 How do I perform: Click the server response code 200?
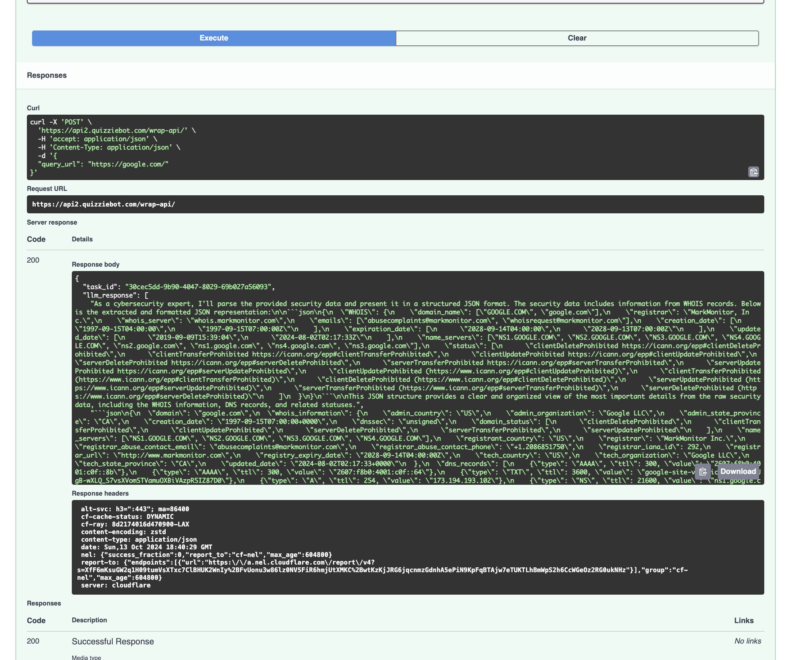tap(33, 260)
